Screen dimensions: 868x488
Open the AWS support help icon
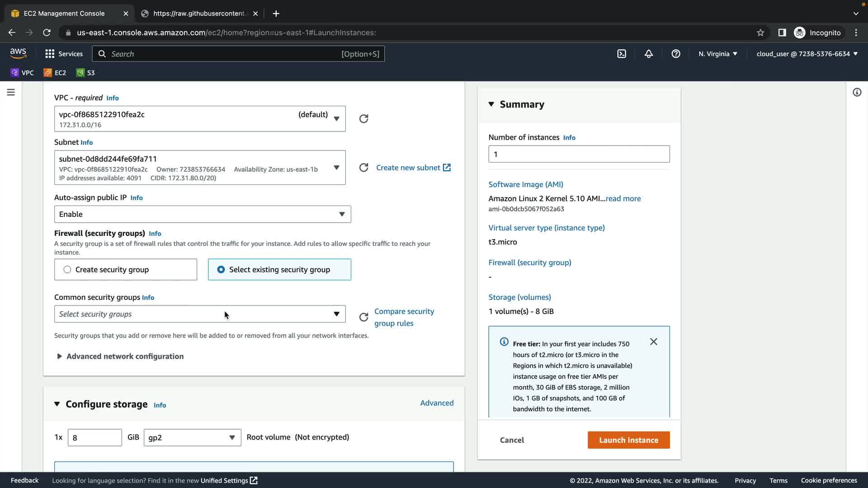click(676, 54)
